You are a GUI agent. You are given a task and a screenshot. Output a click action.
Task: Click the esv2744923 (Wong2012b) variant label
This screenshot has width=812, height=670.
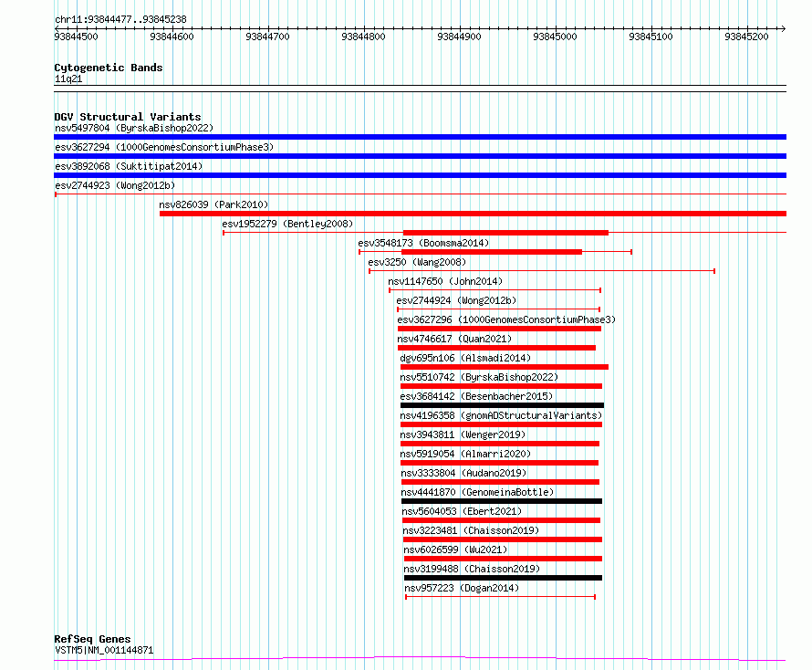(x=115, y=185)
